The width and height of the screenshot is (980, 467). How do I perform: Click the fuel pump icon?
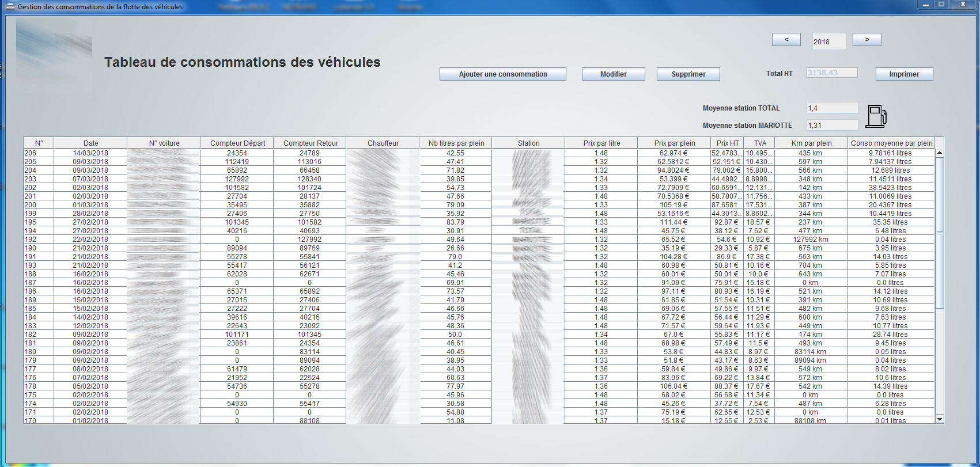(876, 116)
